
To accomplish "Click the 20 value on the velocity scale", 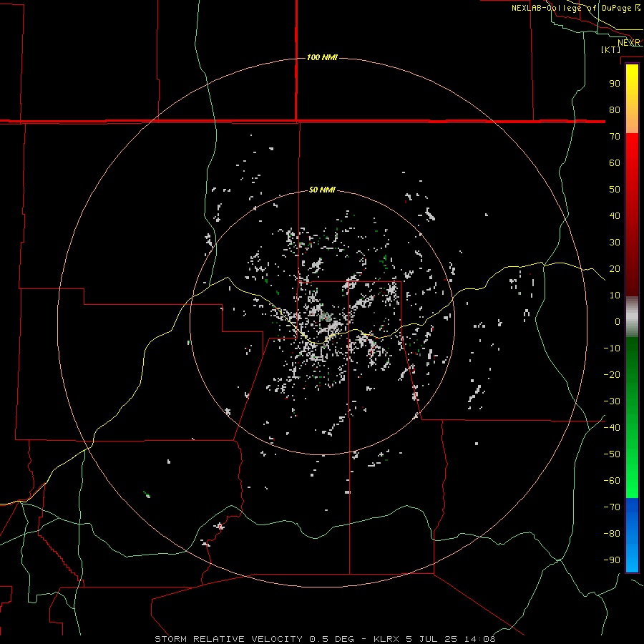I will click(615, 269).
